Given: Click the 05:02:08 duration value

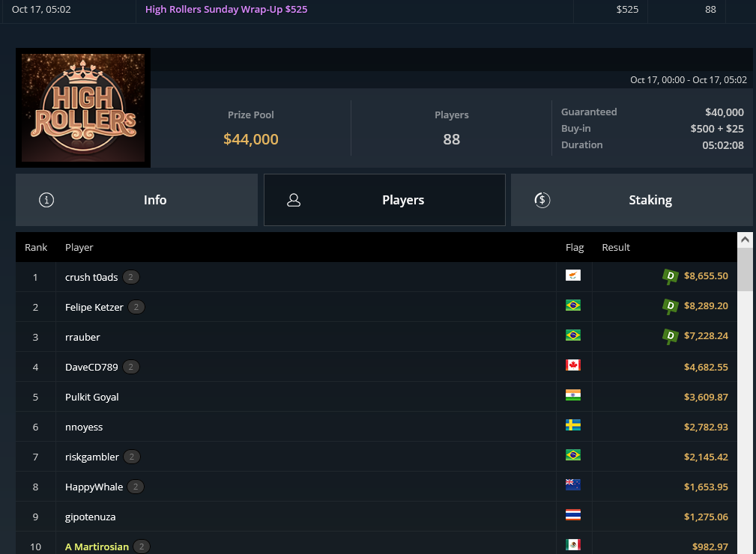Looking at the screenshot, I should click(723, 145).
